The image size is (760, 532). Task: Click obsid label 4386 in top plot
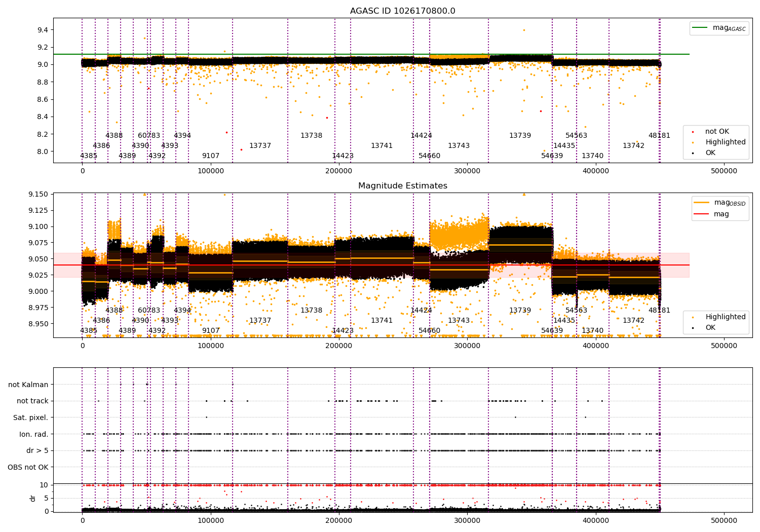pos(101,146)
